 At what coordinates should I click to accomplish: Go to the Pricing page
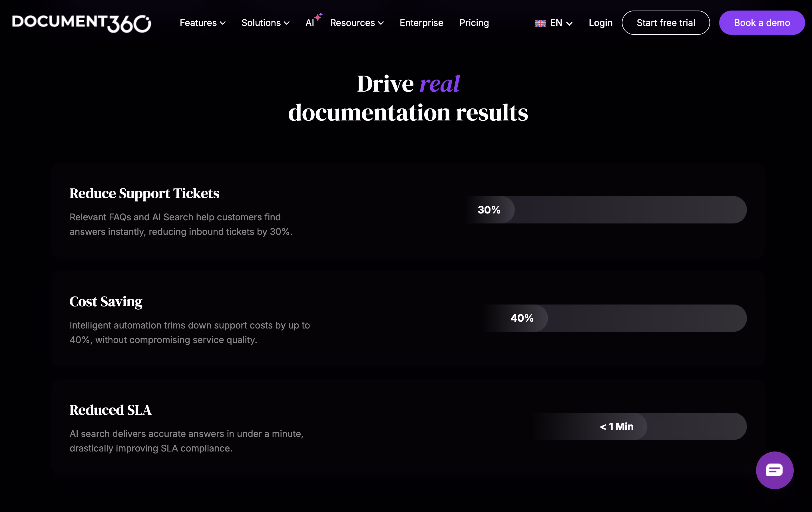tap(474, 23)
